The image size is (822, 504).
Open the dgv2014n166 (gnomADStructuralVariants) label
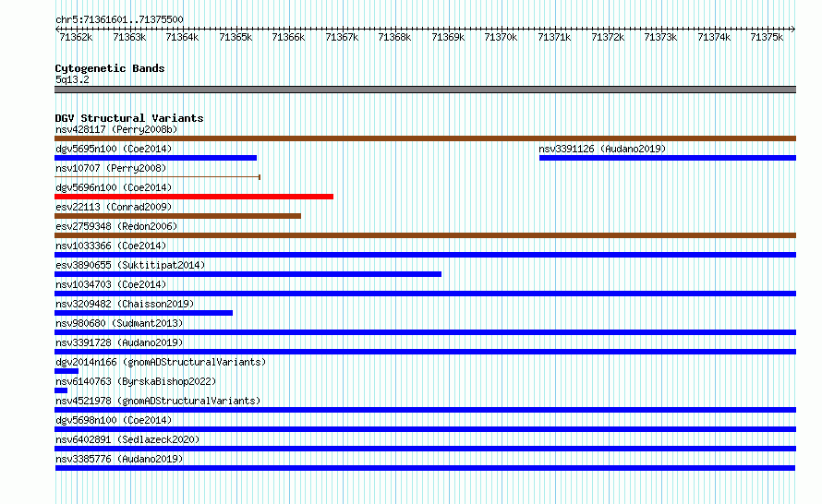pos(161,362)
